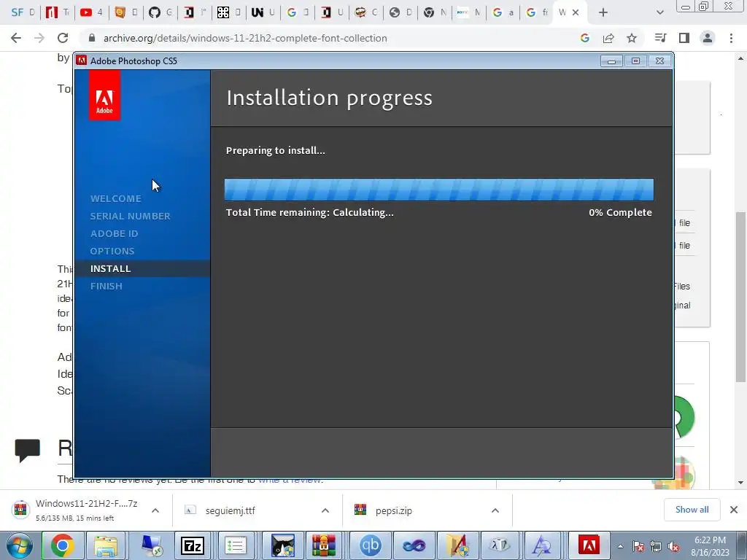This screenshot has height=560, width=747.
Task: Expand options for seguiemj.ttf download
Action: tap(325, 510)
